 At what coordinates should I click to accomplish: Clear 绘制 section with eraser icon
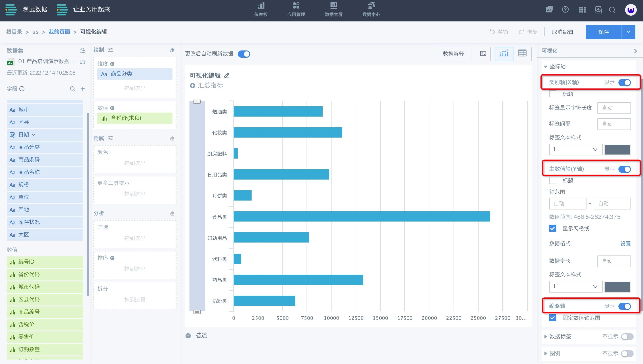coord(172,50)
